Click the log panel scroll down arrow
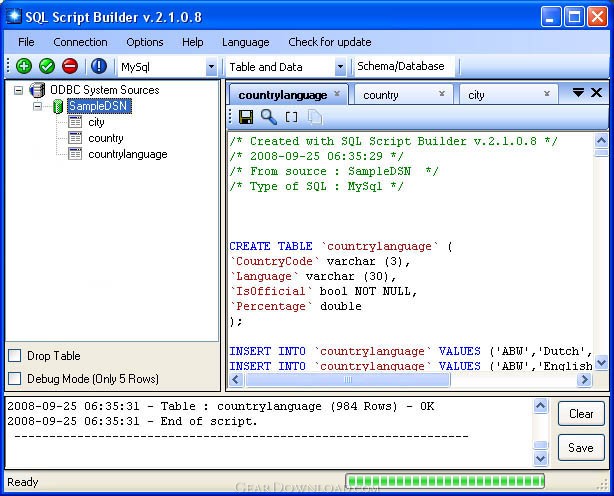The height and width of the screenshot is (496, 614). 541,458
